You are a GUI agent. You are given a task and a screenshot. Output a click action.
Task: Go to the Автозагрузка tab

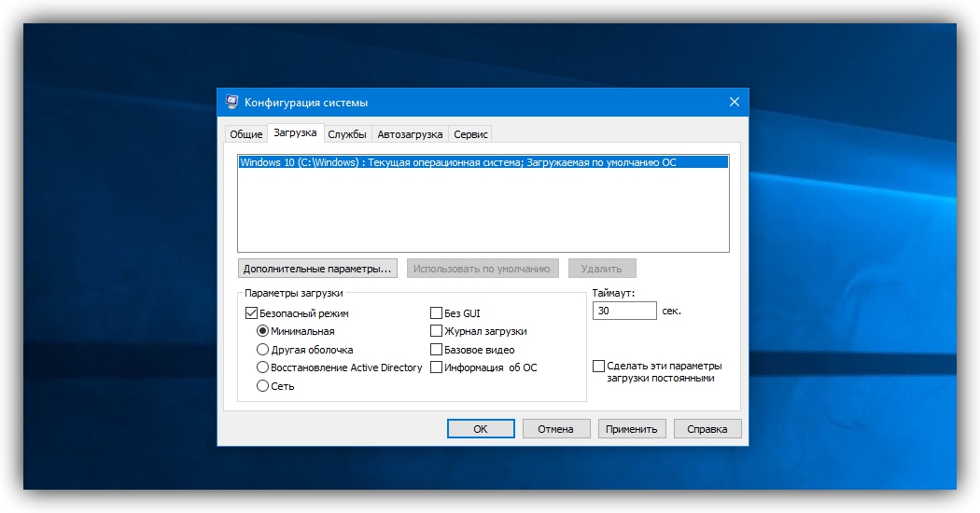click(410, 134)
